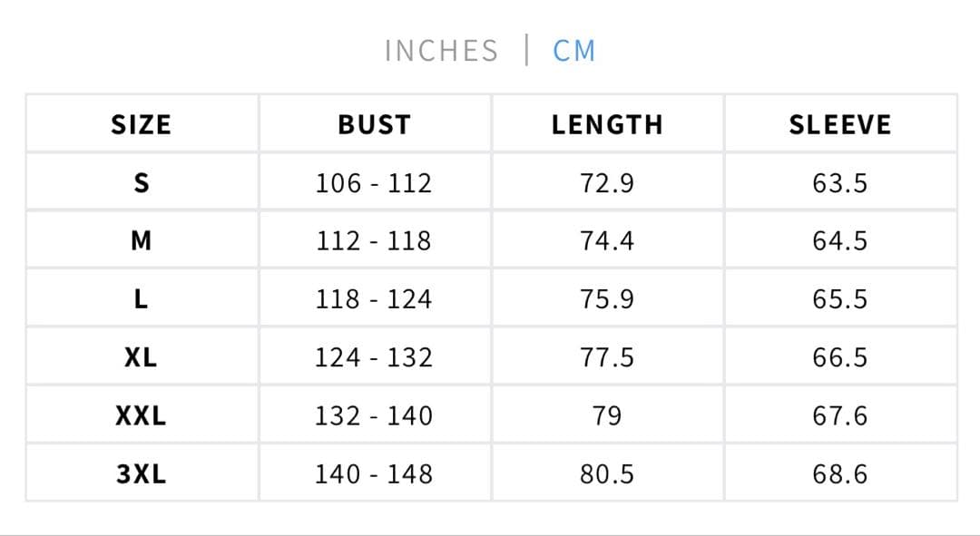This screenshot has width=980, height=536.
Task: Click the LENGTH column header
Action: pyautogui.click(x=607, y=124)
